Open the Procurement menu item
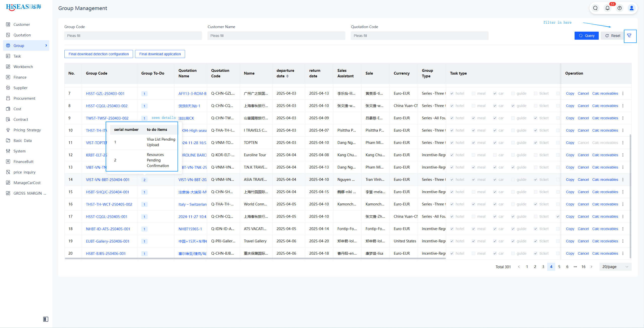The height and width of the screenshot is (328, 644). [26, 98]
